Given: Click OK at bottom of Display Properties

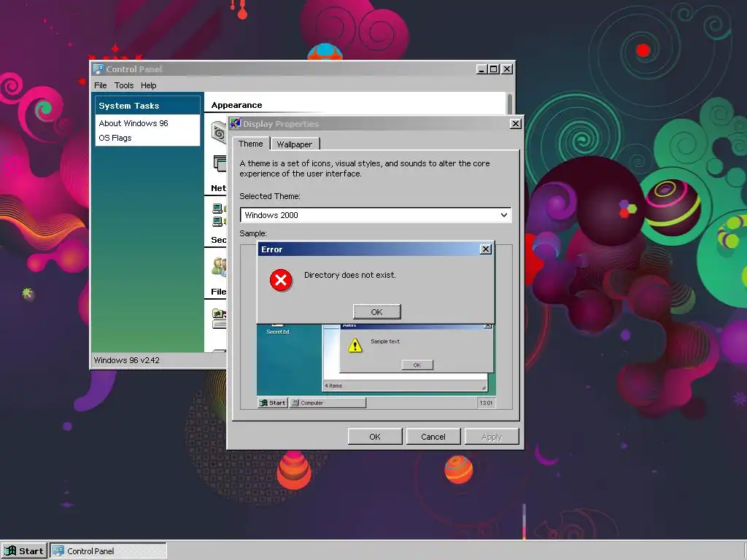Looking at the screenshot, I should (x=375, y=437).
